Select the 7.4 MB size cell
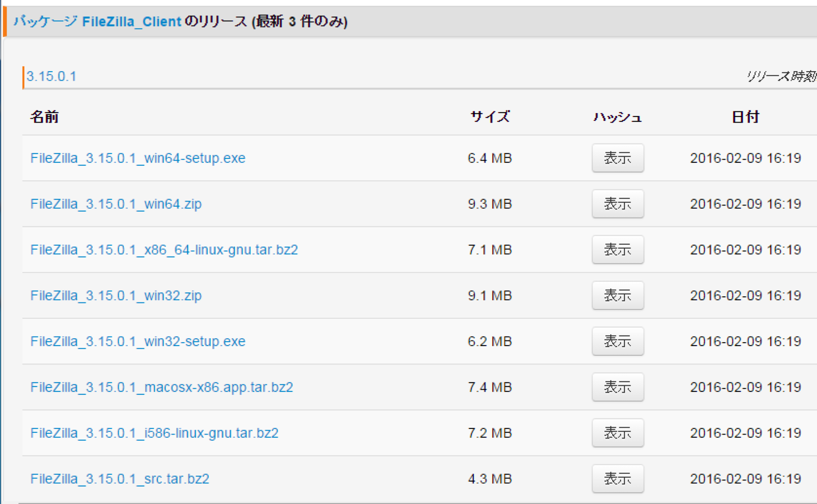 pyautogui.click(x=490, y=388)
